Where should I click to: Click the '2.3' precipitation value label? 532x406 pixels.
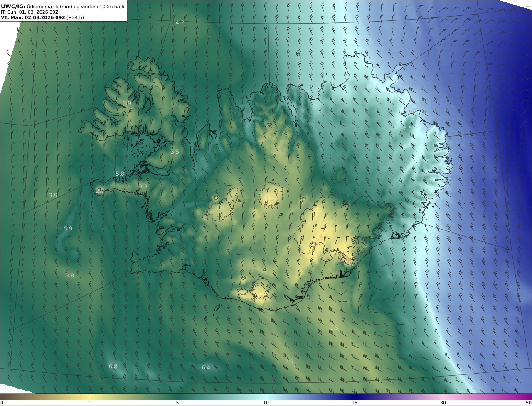coord(278,153)
